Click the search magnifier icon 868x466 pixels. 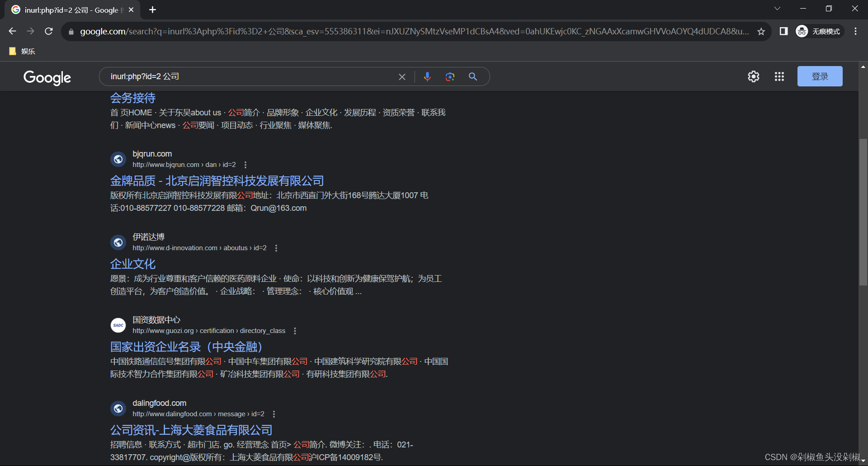pos(472,76)
